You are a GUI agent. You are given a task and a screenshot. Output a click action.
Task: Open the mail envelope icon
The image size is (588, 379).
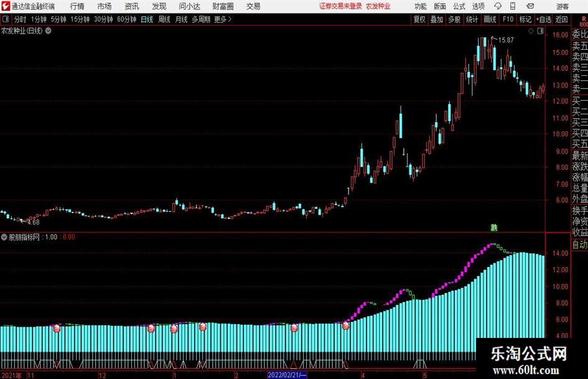pyautogui.click(x=530, y=6)
